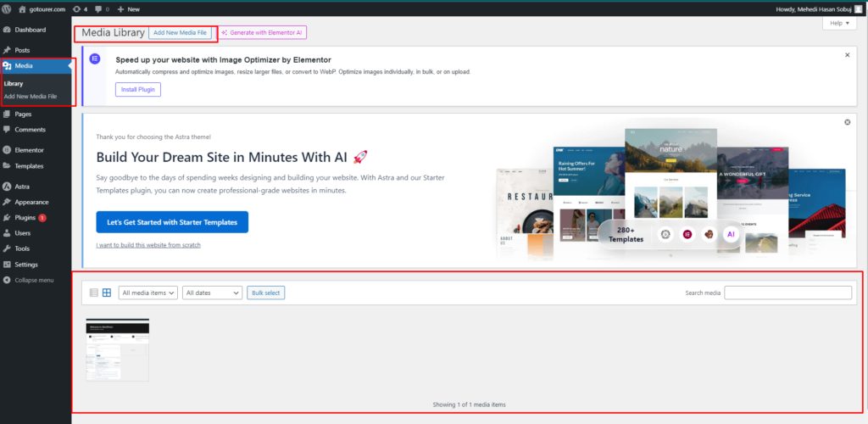The height and width of the screenshot is (424, 868).
Task: Open Tools in sidebar
Action: tap(36, 248)
